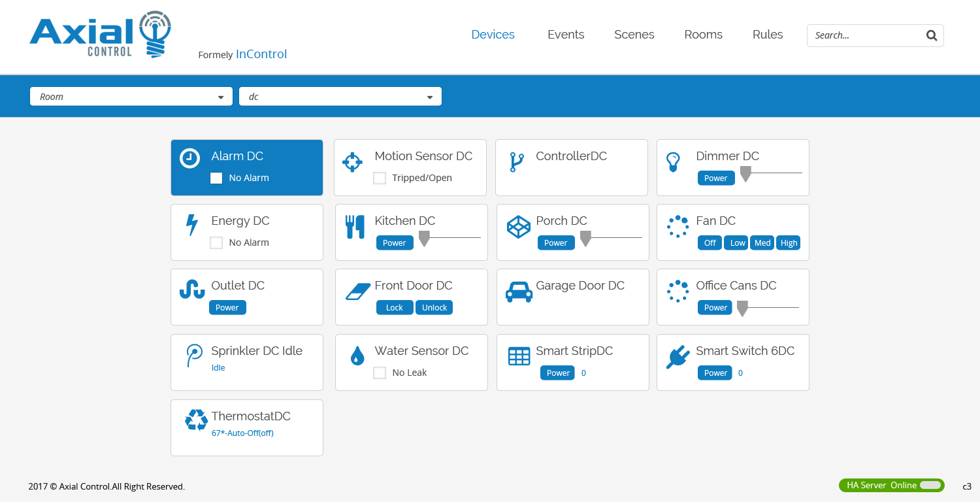This screenshot has width=980, height=502.
Task: Set Fan DC speed to High
Action: 789,243
